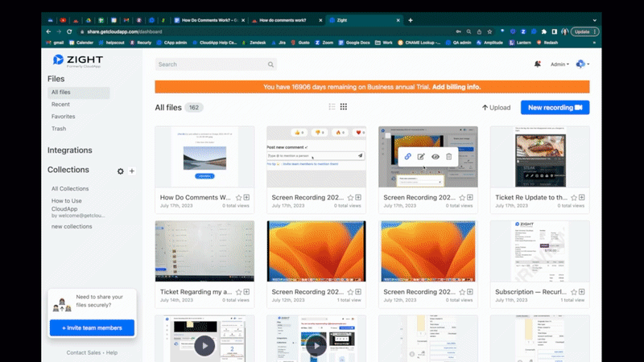The height and width of the screenshot is (362, 644).
Task: Open the account avatar menu
Action: click(x=582, y=64)
